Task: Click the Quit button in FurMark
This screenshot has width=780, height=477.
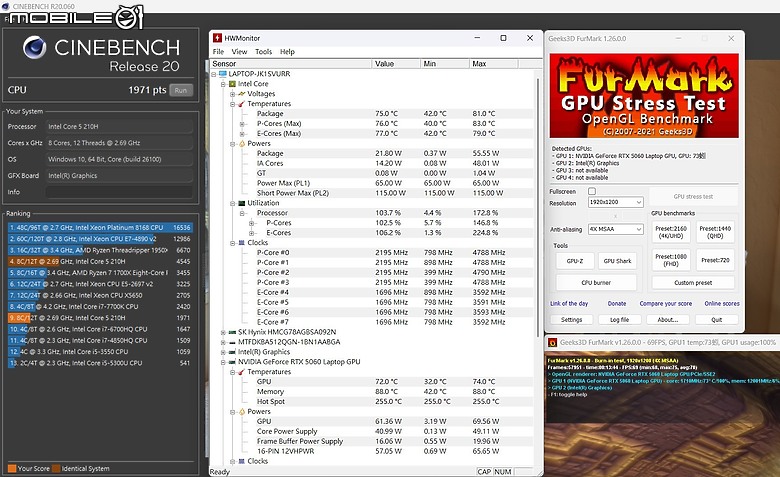Action: tap(716, 319)
